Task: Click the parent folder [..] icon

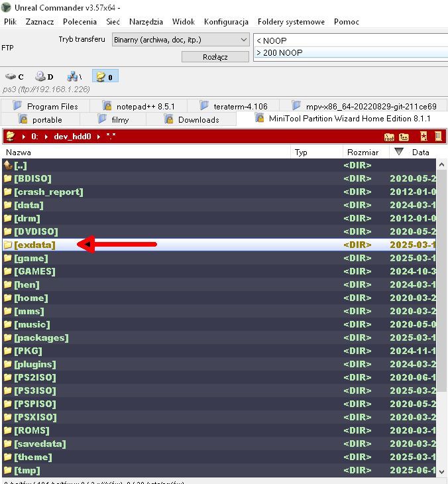Action: (x=8, y=166)
